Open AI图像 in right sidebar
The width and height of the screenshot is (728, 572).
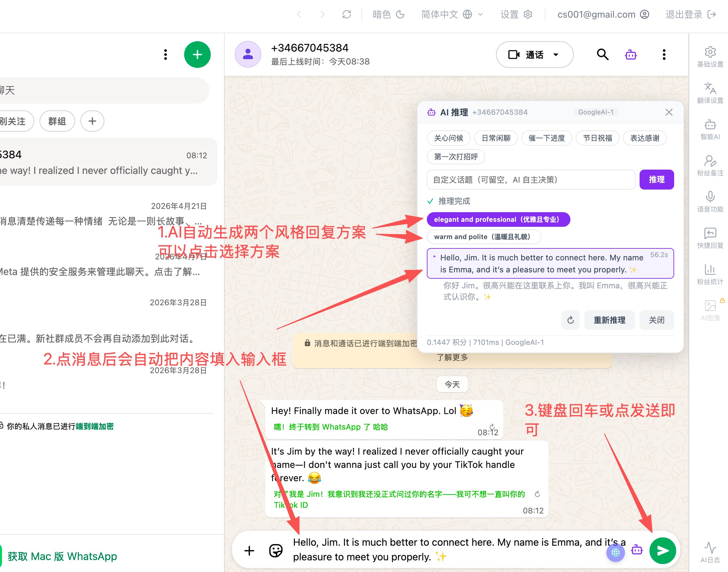(x=710, y=311)
